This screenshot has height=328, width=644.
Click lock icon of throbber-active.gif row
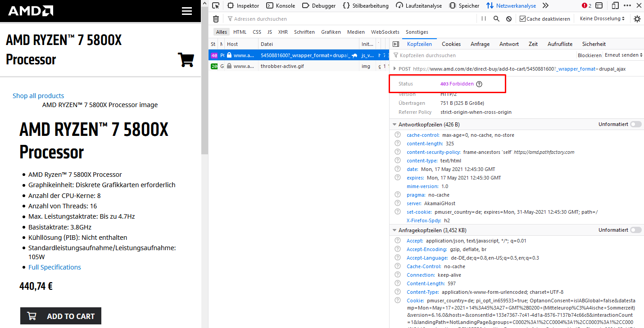tap(229, 66)
